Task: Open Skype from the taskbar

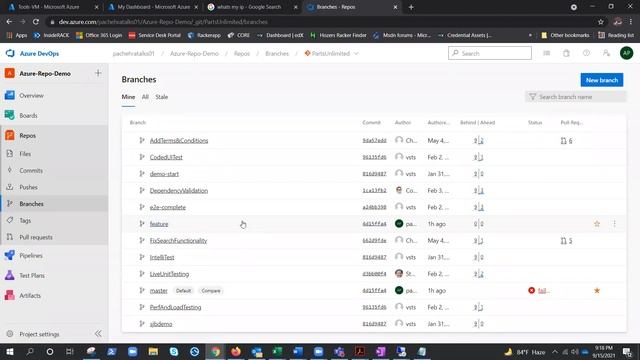Action: pos(174,351)
